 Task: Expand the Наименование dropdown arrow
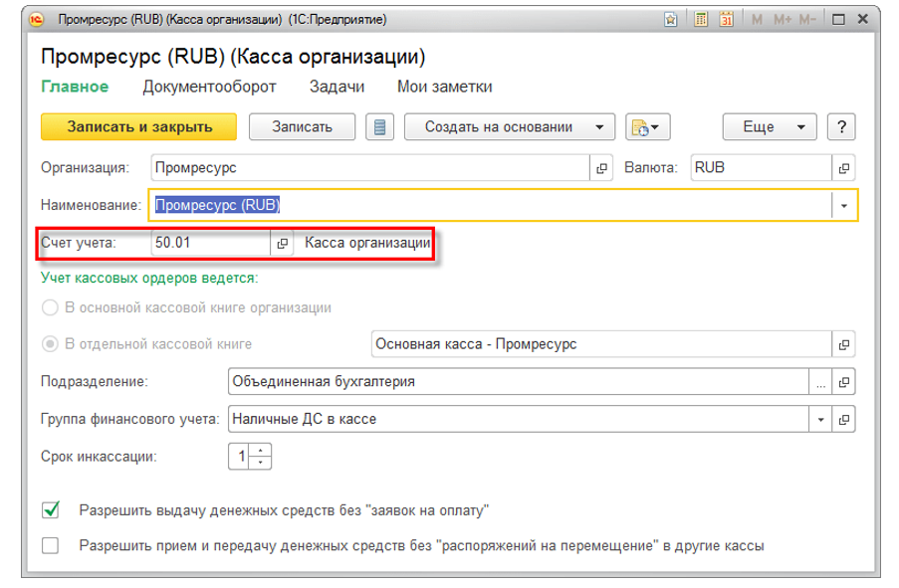(x=844, y=205)
